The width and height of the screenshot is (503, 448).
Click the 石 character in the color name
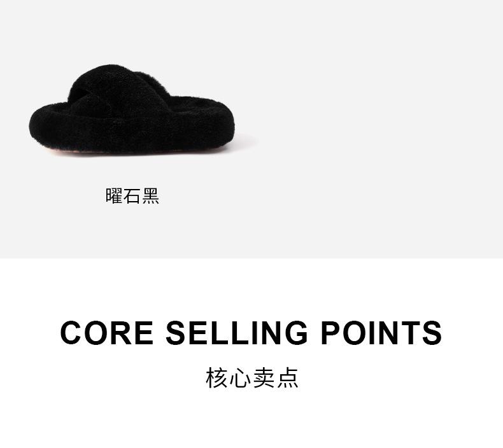point(132,196)
